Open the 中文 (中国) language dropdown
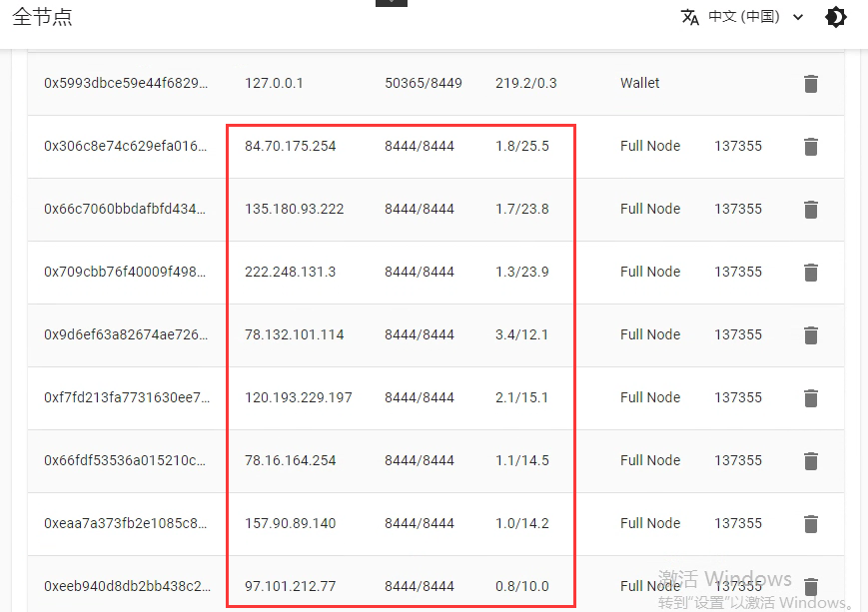Image resolution: width=868 pixels, height=612 pixels. point(741,17)
